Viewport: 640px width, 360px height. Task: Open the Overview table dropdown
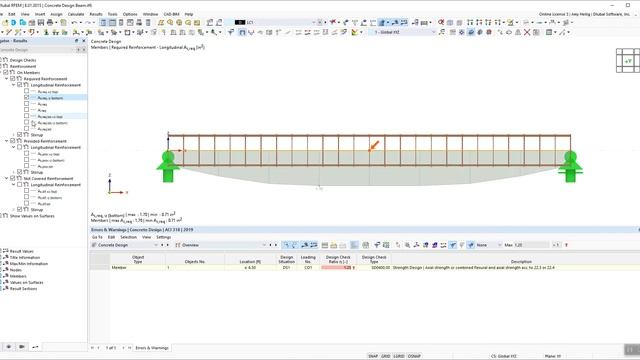tap(264, 245)
